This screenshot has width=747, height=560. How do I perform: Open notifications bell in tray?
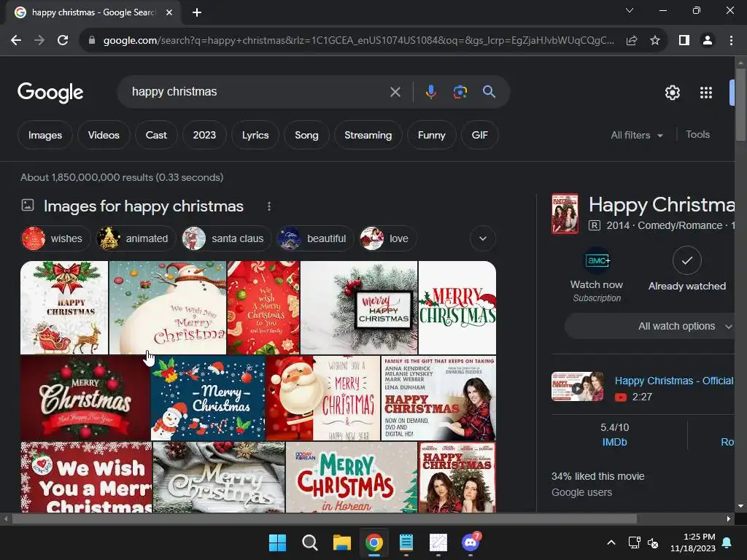click(x=727, y=542)
